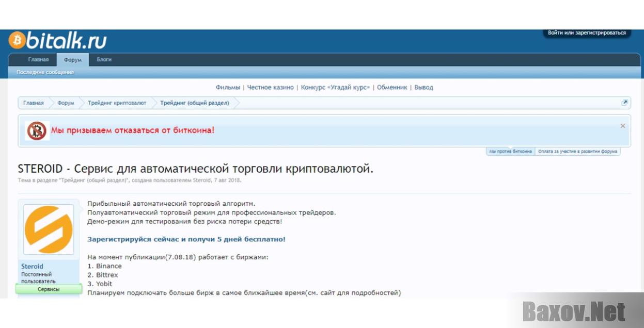The height and width of the screenshot is (328, 644).
Task: Open the Вывод link
Action: pyautogui.click(x=423, y=87)
